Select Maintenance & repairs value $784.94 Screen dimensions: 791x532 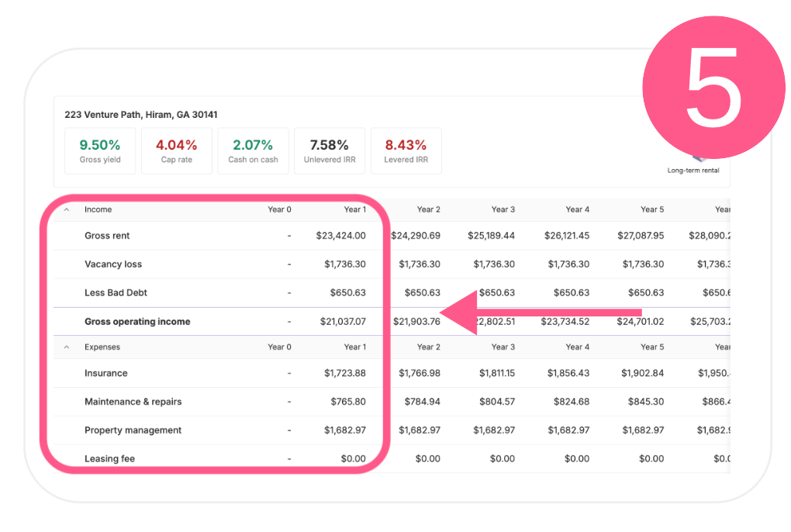click(422, 402)
